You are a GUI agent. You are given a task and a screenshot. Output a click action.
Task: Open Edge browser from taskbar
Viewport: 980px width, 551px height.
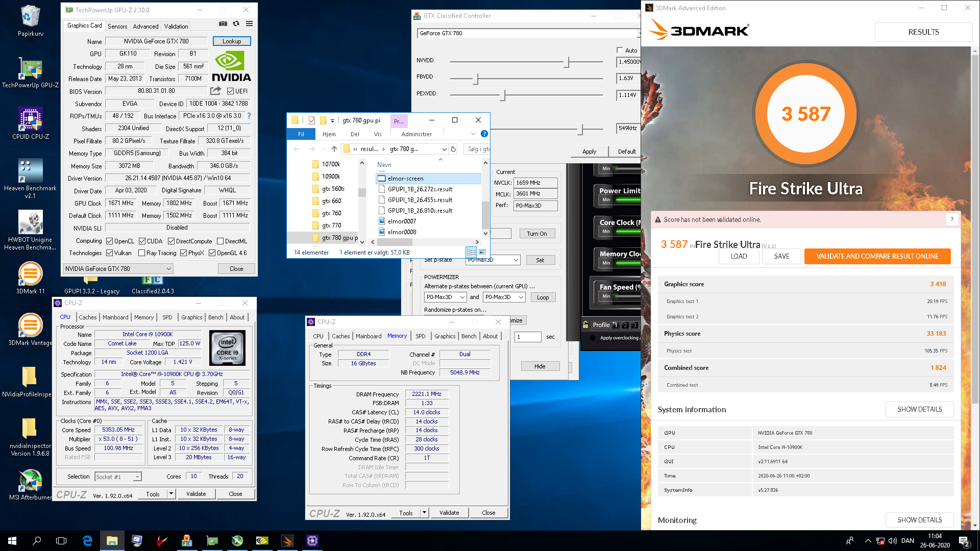[x=87, y=541]
